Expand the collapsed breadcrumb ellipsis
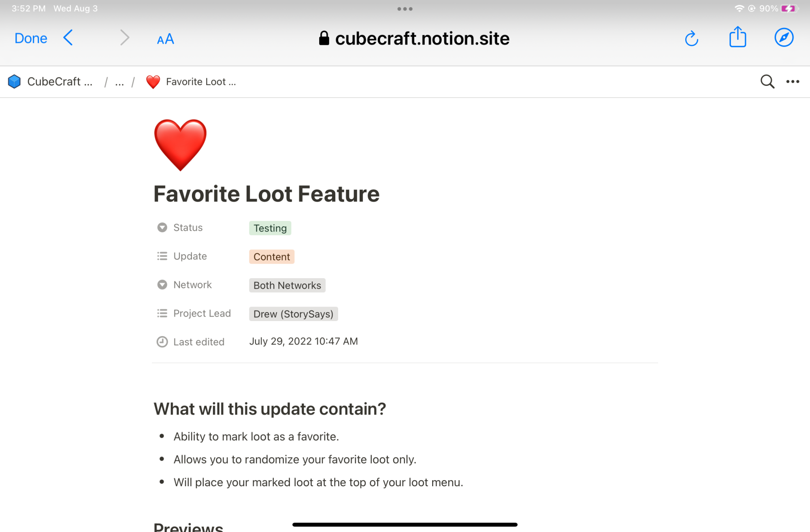Viewport: 810px width, 532px height. click(x=119, y=82)
